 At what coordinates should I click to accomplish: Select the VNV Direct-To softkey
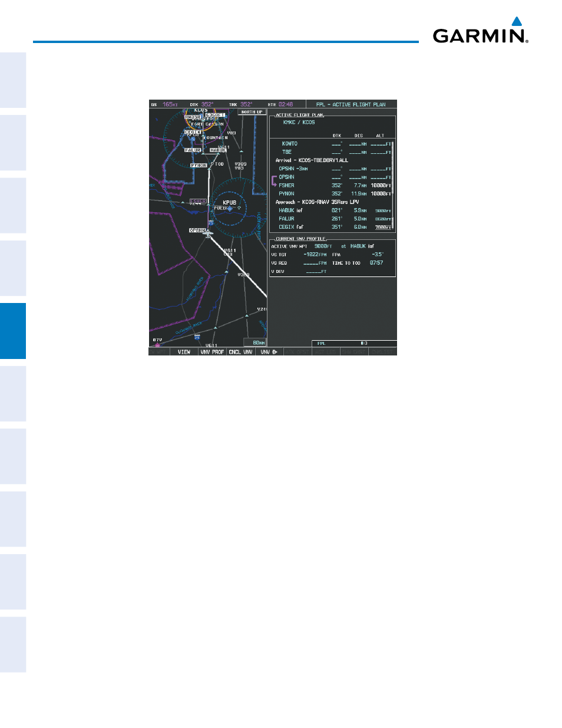pyautogui.click(x=269, y=352)
